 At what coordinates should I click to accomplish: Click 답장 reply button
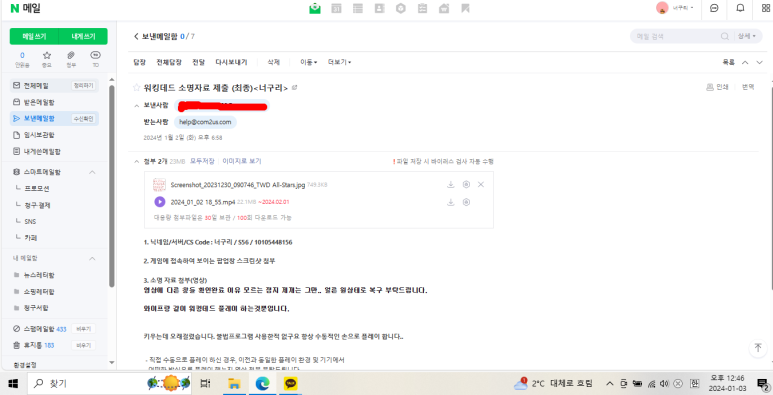point(140,62)
